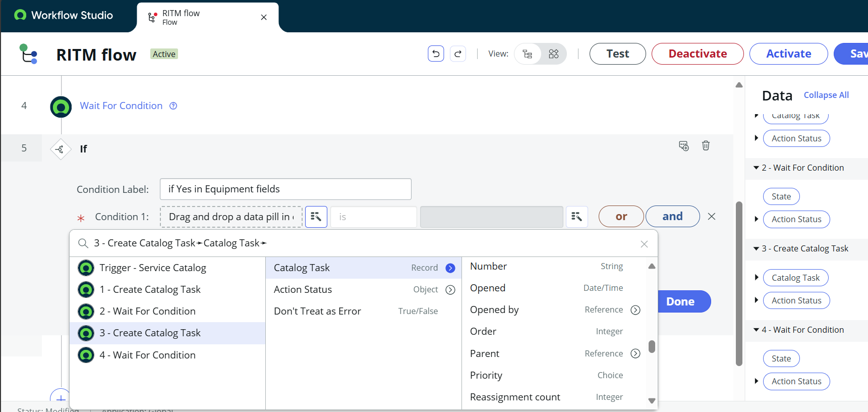The height and width of the screenshot is (412, 868).
Task: Choose the Number string field
Action: [x=554, y=266]
